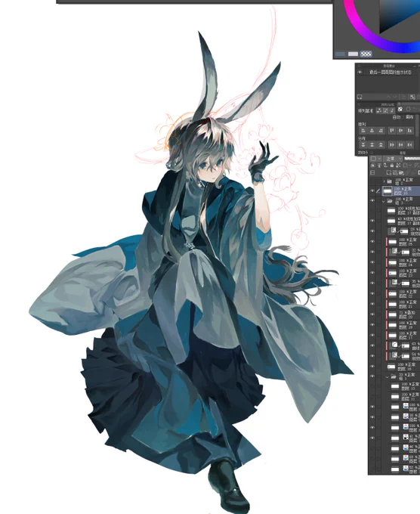The width and height of the screenshot is (420, 514).
Task: Distribute vertical centers in the 分布 row
Action: click(372, 144)
